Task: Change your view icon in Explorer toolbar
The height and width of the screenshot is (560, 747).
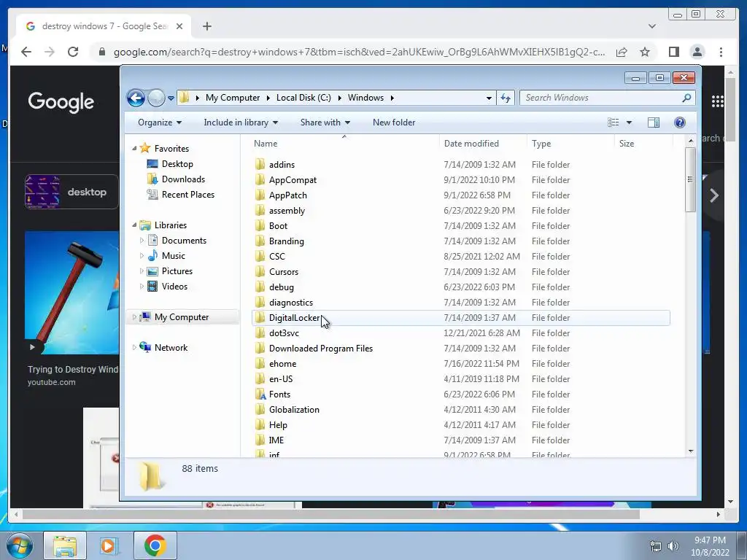Action: coord(613,122)
